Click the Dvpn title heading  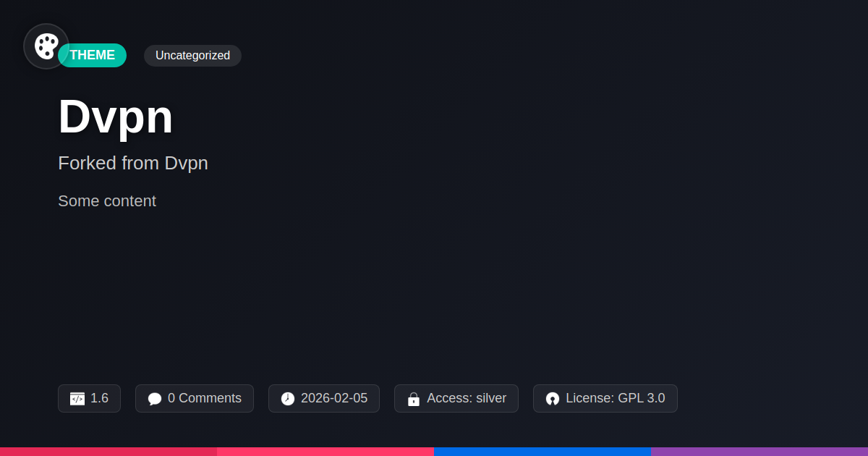tap(116, 117)
